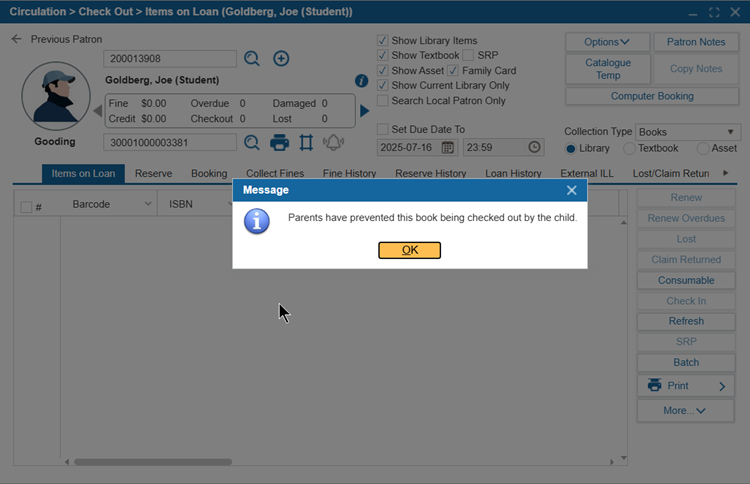Open the clock time picker
Viewport: 750px width, 484px height.
534,147
